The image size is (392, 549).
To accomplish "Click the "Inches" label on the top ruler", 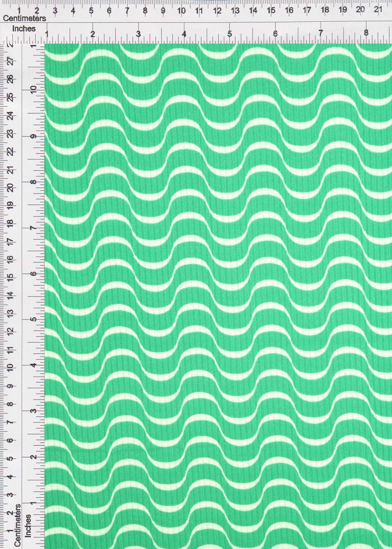I will (24, 28).
